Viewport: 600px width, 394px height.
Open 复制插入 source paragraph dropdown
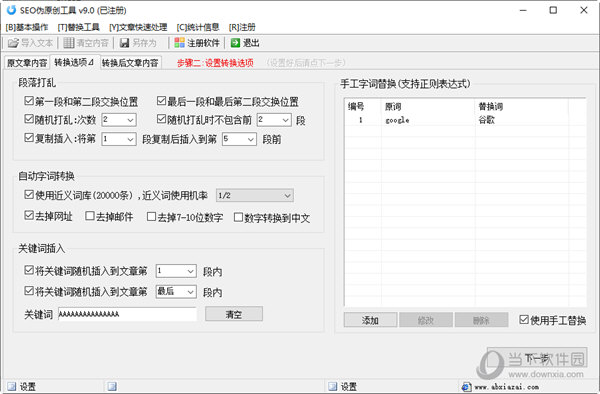(x=119, y=139)
